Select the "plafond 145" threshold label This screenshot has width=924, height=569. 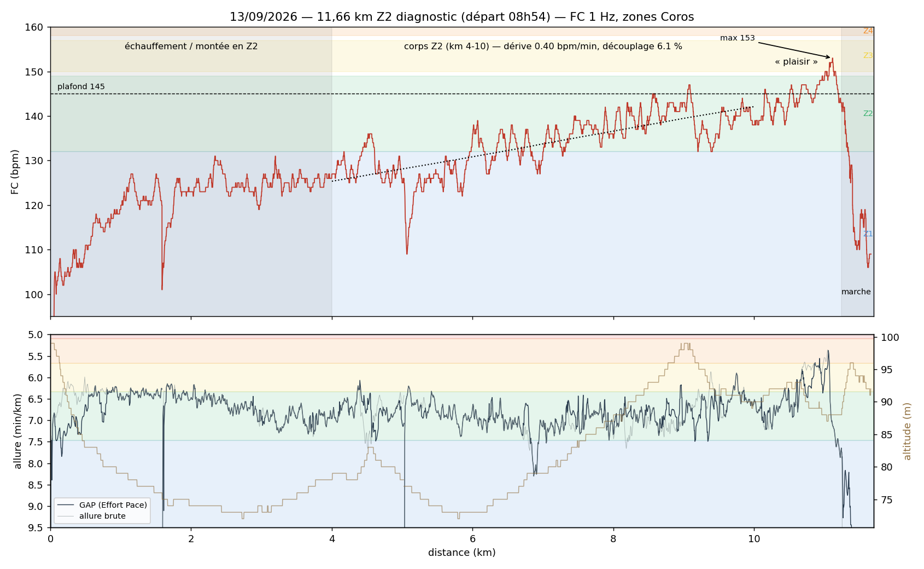tap(81, 86)
